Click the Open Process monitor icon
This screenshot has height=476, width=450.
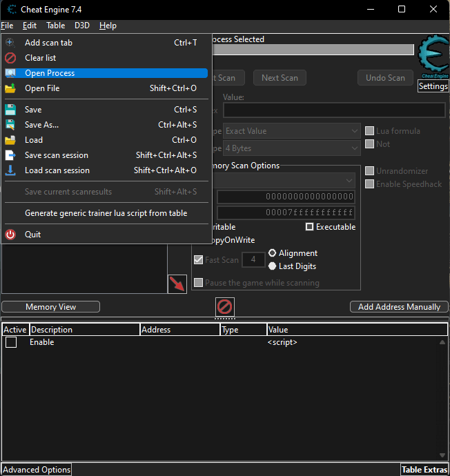10,73
